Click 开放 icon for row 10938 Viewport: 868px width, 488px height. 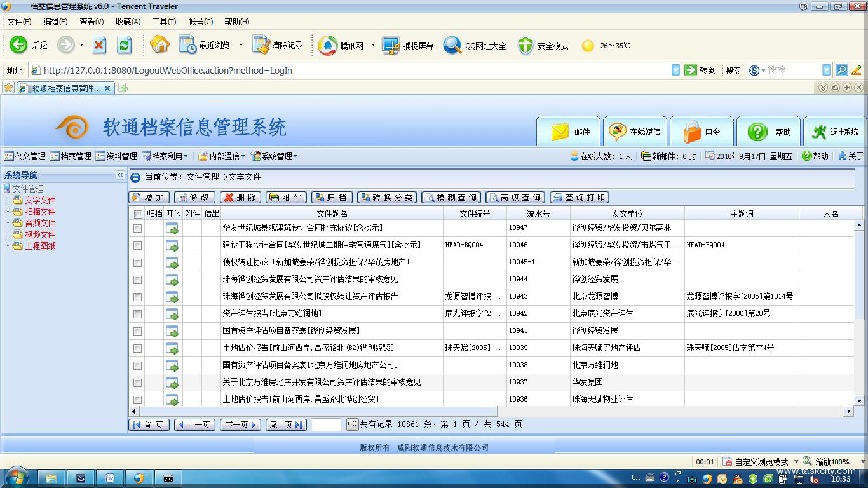(172, 365)
